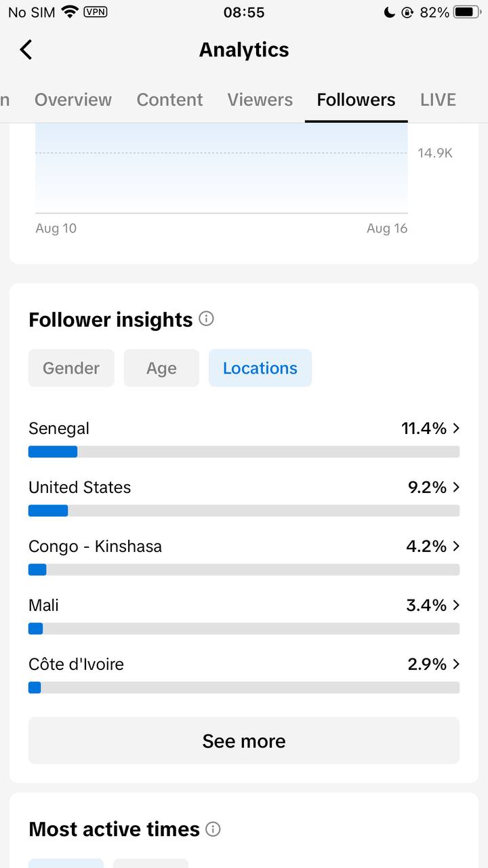The width and height of the screenshot is (488, 868).
Task: Tap the back arrow icon
Action: (26, 50)
